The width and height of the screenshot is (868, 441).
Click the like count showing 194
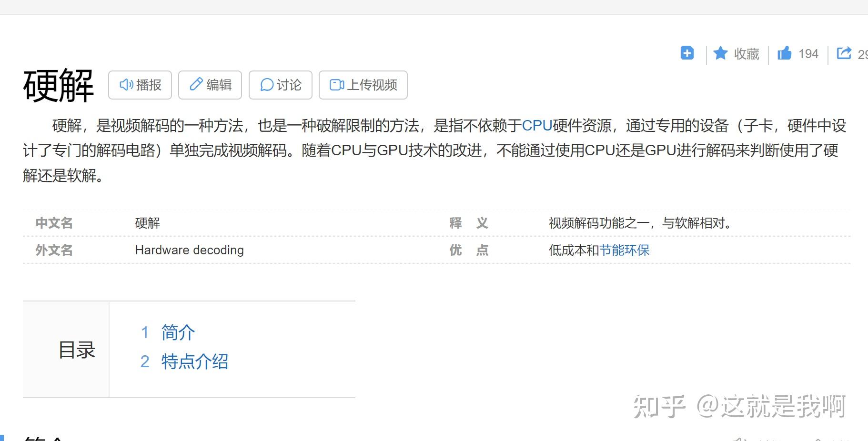[808, 53]
